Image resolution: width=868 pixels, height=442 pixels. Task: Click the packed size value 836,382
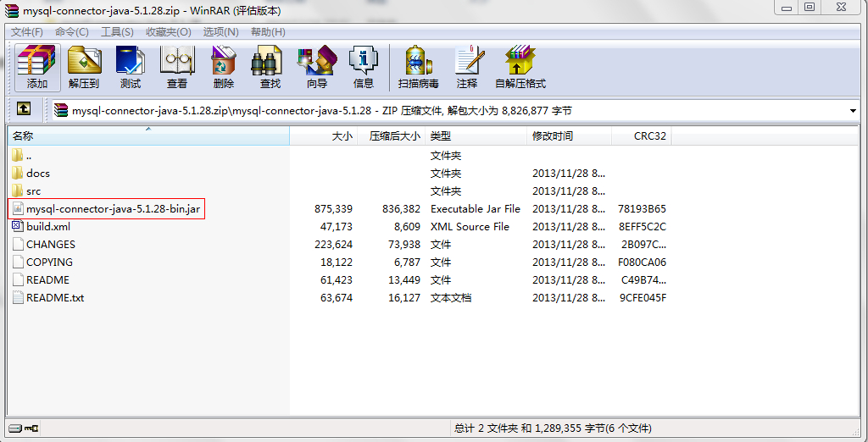pos(401,209)
